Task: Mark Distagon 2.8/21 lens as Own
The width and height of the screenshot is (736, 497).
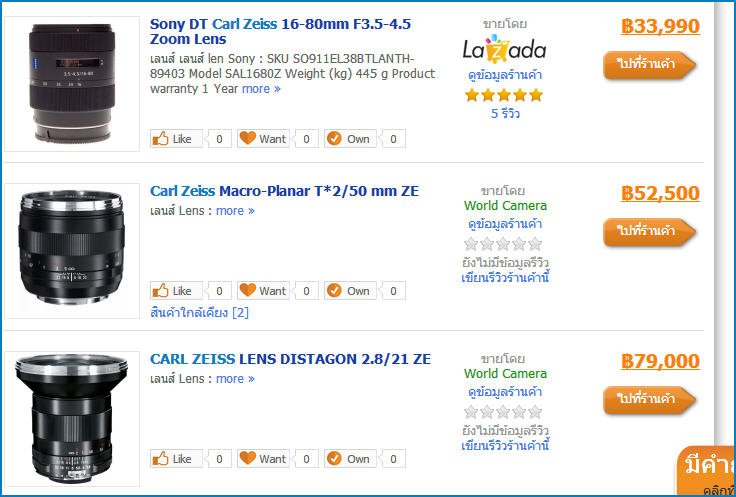Action: 348,459
